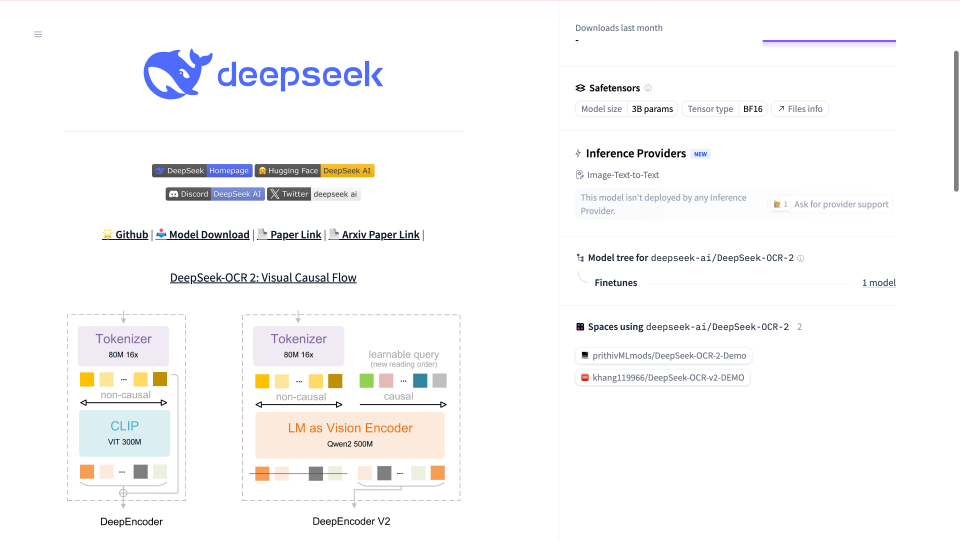Click the Tensor type label

coord(710,109)
